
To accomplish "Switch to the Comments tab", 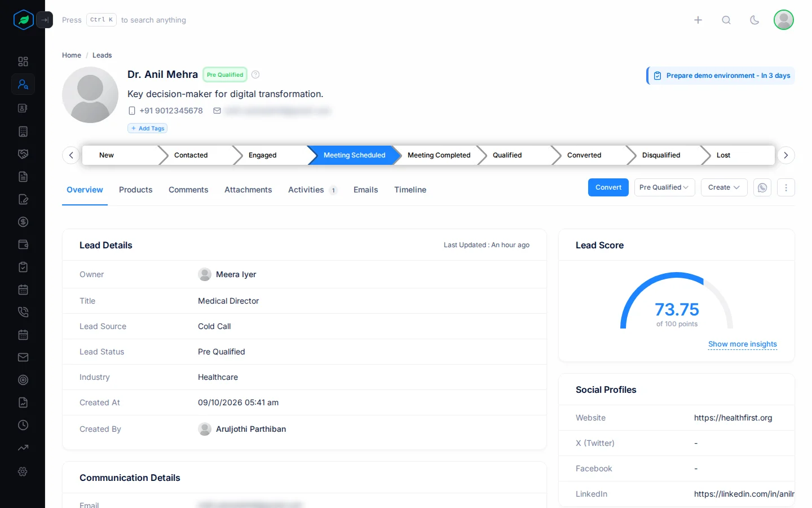I will pos(188,190).
